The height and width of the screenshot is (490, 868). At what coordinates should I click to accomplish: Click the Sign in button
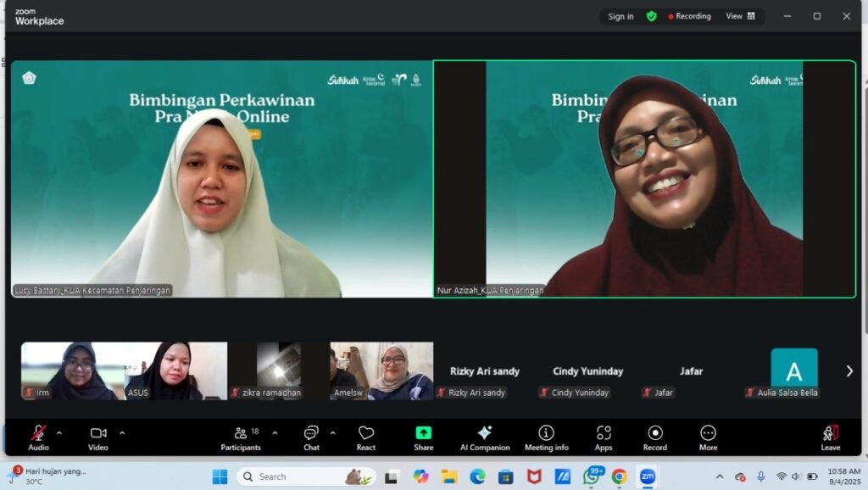620,16
